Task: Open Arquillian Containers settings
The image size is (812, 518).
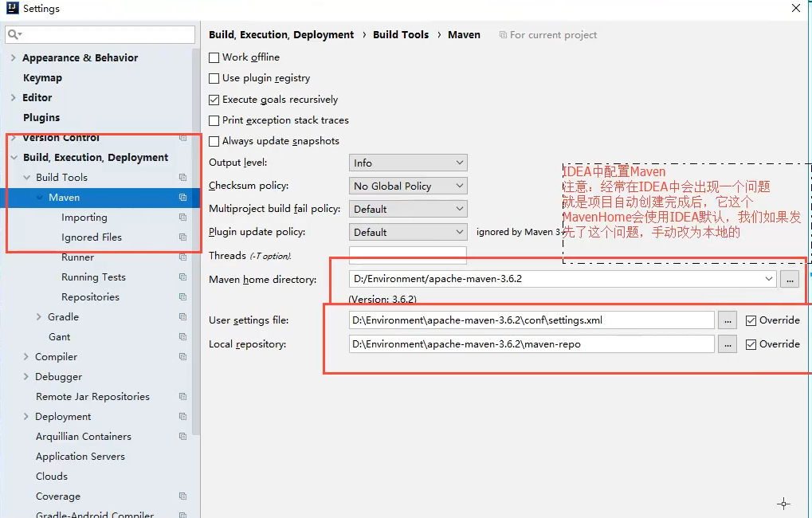Action: coord(84,436)
